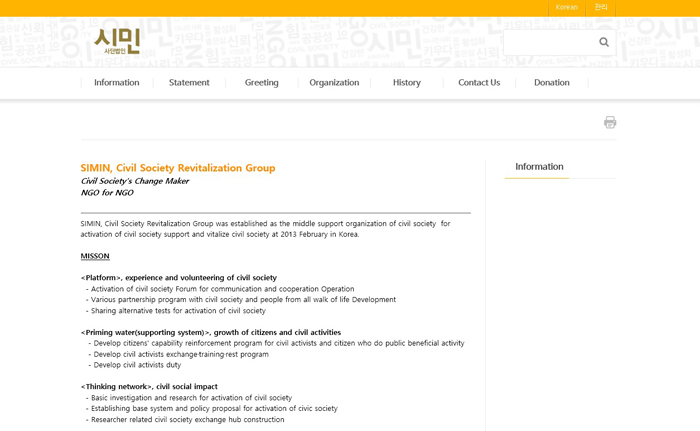Open the Organization menu item
The image size is (700, 431).
coord(334,83)
